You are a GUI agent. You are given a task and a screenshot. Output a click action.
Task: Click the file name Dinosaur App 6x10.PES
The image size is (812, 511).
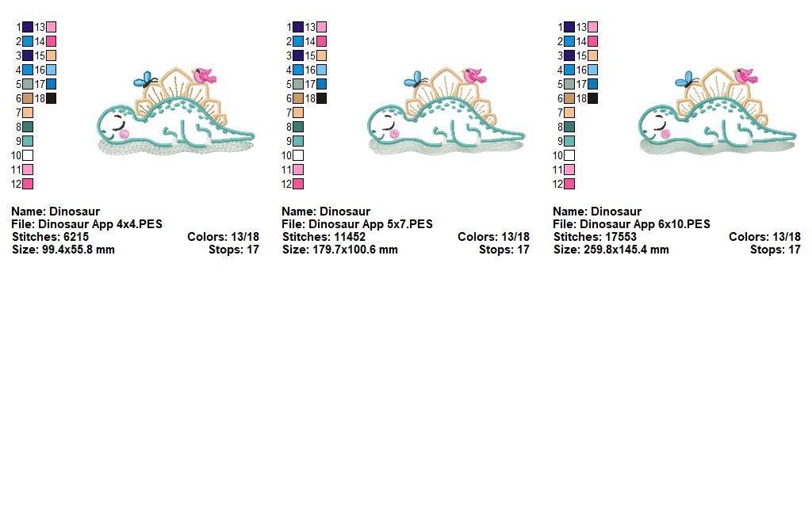click(x=645, y=224)
